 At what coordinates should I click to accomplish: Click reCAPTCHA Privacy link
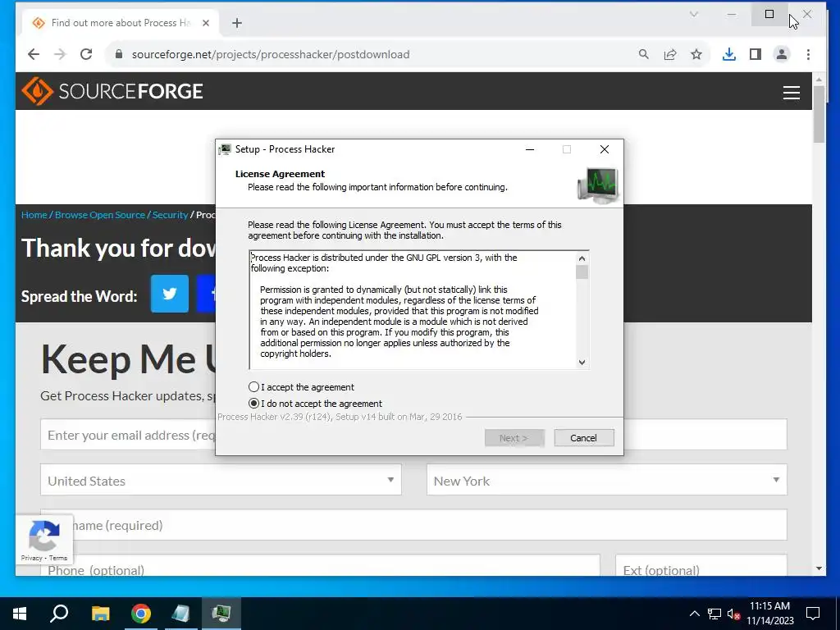point(32,558)
